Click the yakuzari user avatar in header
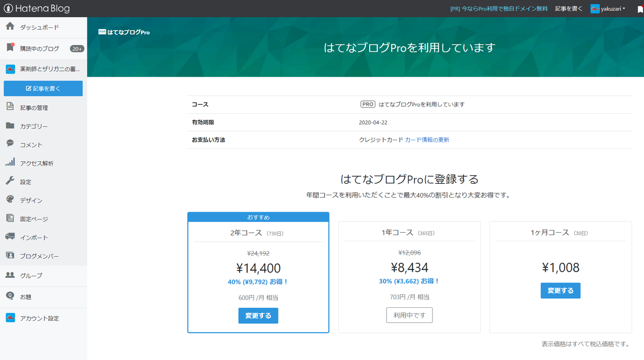 (x=595, y=9)
